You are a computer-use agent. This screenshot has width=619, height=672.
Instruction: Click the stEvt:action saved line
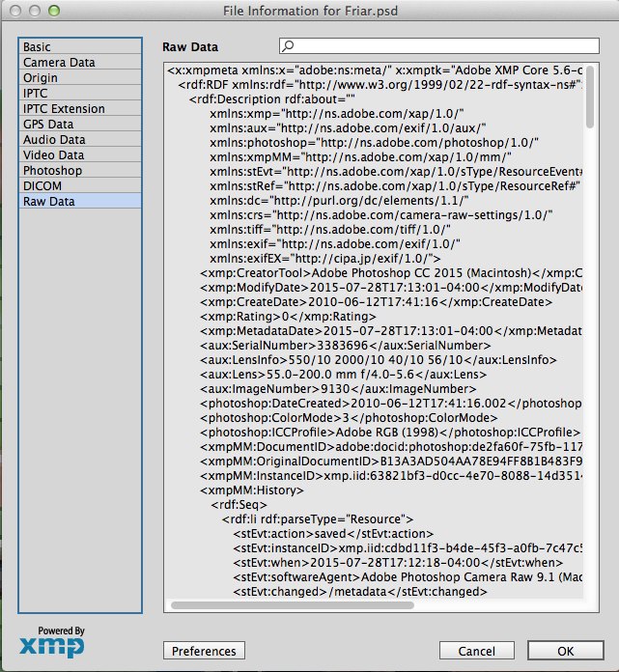(333, 534)
